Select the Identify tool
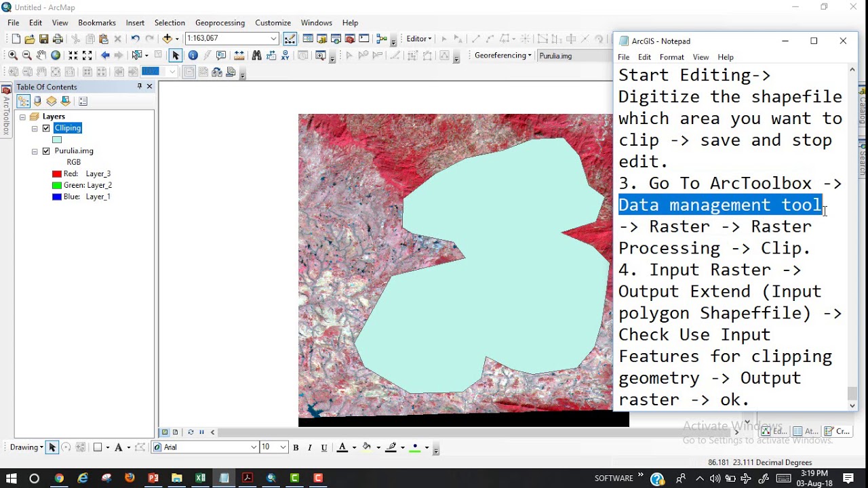868x488 pixels. (x=193, y=55)
